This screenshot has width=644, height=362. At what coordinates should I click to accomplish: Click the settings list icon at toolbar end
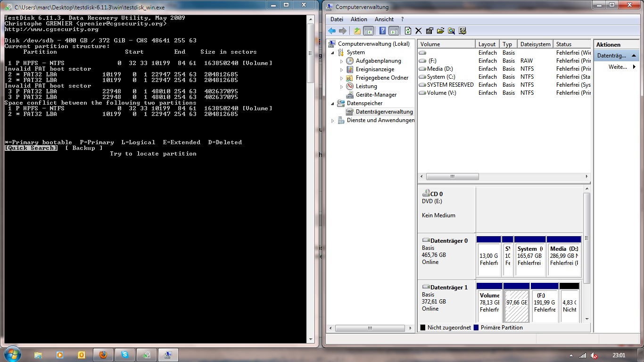click(x=462, y=31)
